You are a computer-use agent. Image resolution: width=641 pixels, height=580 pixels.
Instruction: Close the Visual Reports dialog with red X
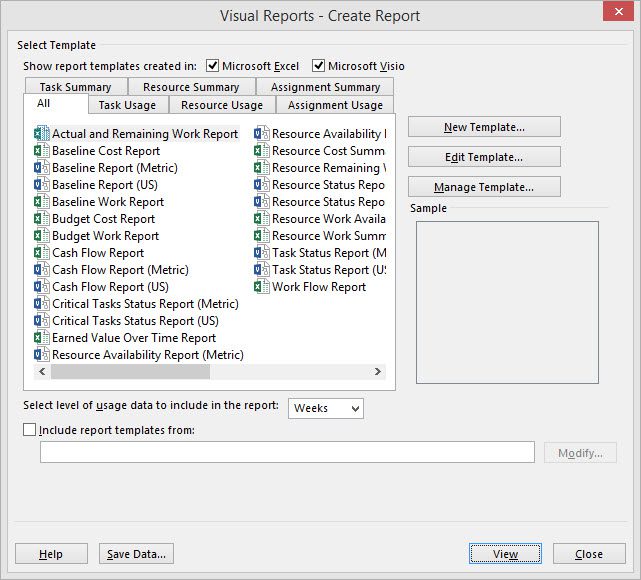click(619, 11)
